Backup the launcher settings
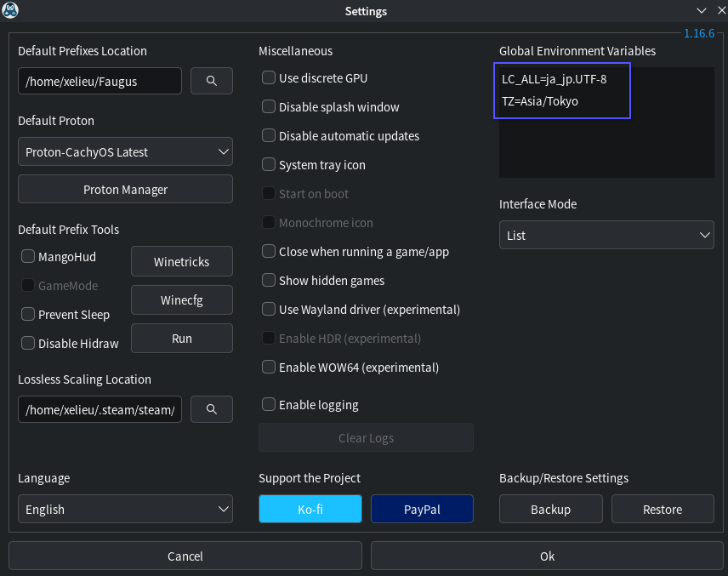The height and width of the screenshot is (576, 728). [550, 509]
